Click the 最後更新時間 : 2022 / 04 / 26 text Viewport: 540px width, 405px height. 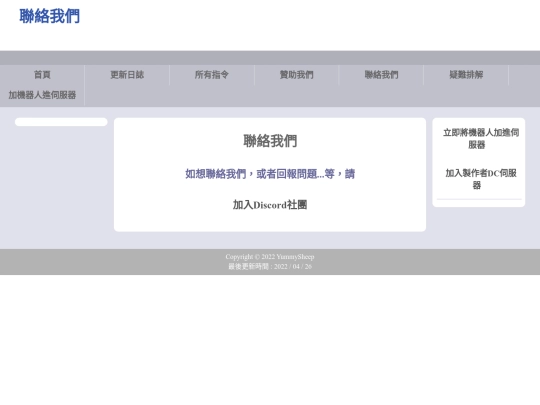pyautogui.click(x=270, y=267)
